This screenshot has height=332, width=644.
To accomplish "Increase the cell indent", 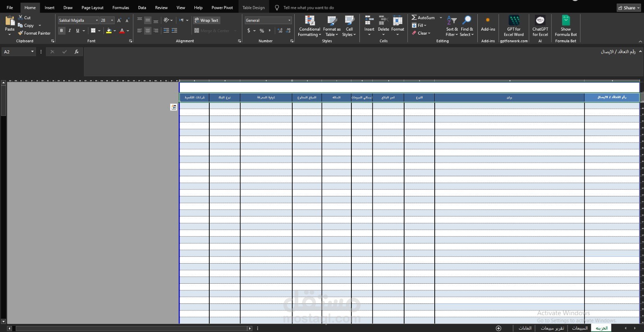I will click(174, 31).
